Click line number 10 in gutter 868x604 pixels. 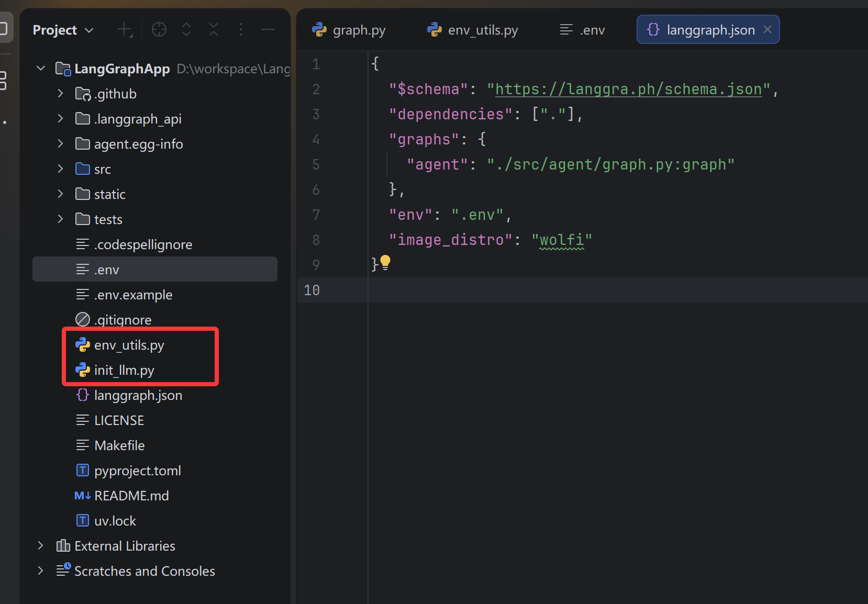coord(311,290)
